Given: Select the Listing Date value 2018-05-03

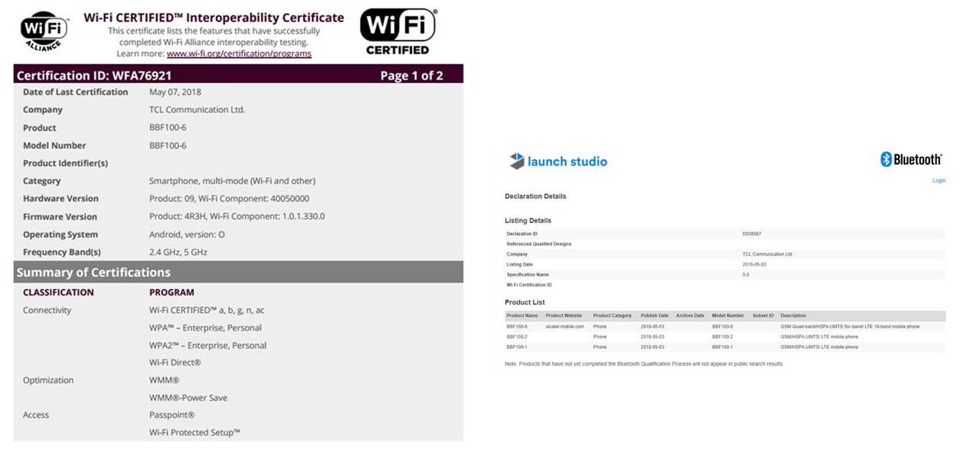Looking at the screenshot, I should [753, 264].
